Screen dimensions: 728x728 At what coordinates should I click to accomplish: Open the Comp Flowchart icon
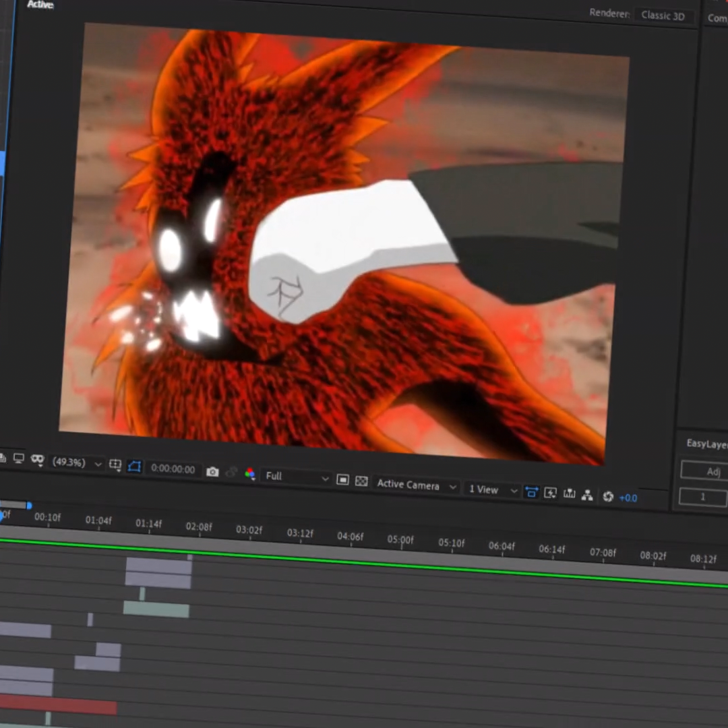(587, 495)
